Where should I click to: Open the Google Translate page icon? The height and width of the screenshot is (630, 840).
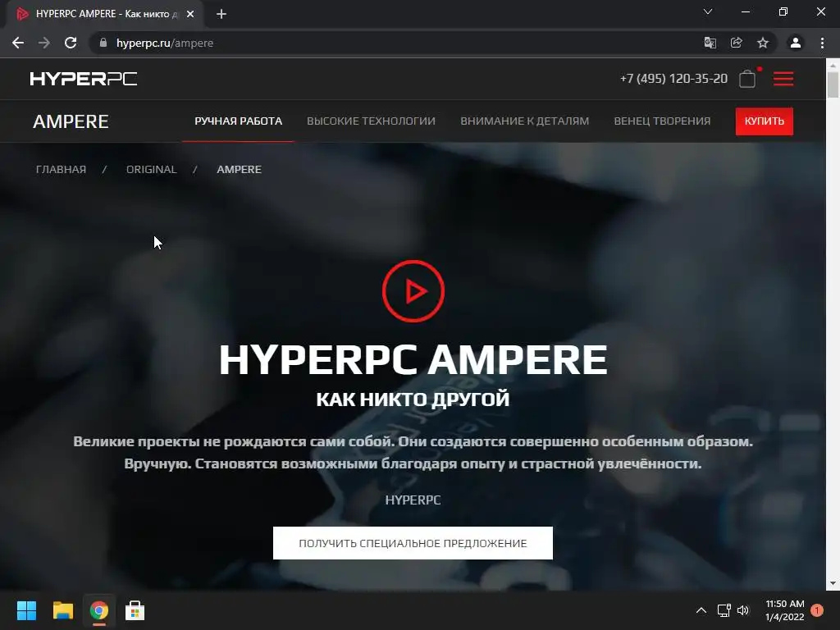click(710, 43)
